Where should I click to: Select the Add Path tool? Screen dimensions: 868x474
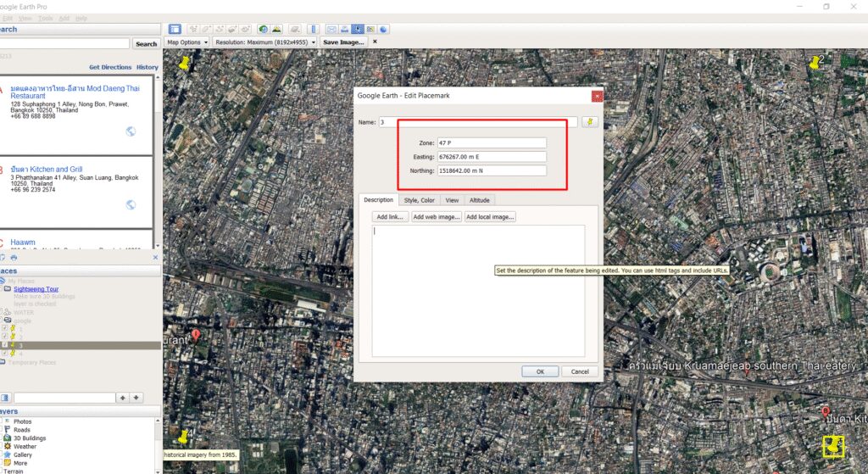pos(220,29)
